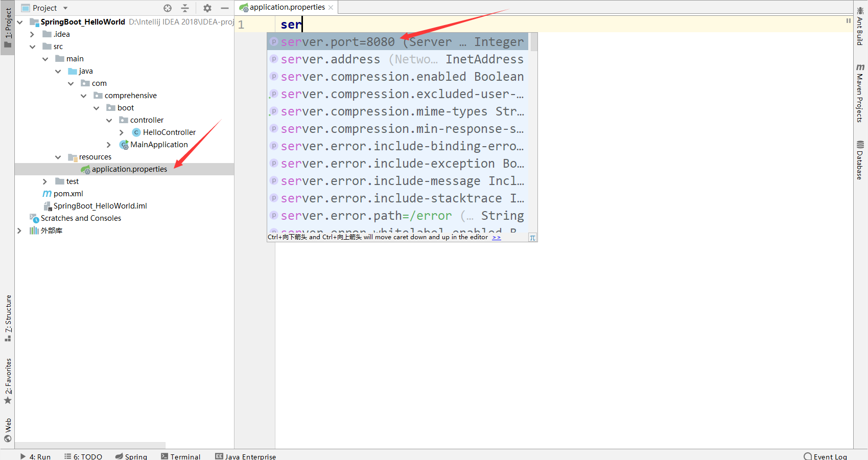
Task: Choose server.error.include-message suggestion
Action: 397,181
